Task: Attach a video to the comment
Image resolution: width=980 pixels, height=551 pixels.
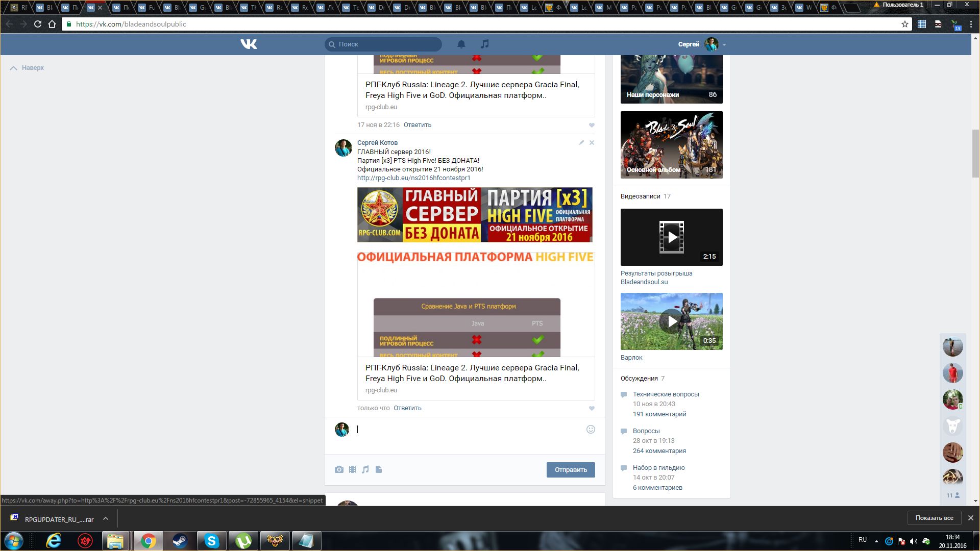Action: click(352, 470)
